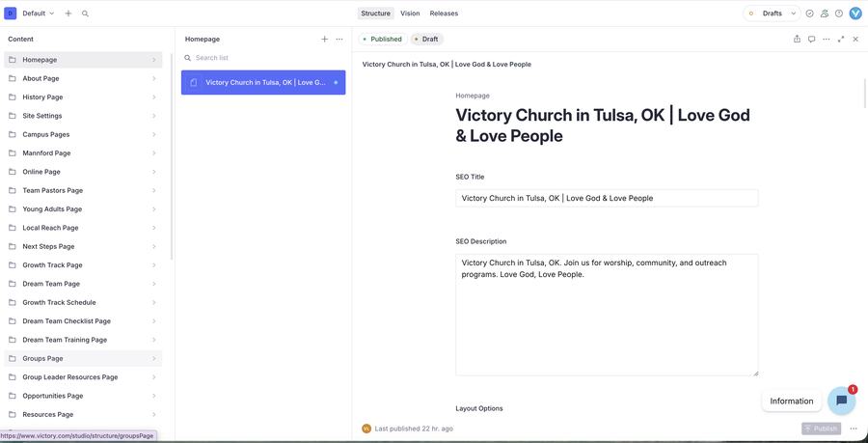The height and width of the screenshot is (443, 868).
Task: Expand the Online Page chevron
Action: [x=154, y=172]
